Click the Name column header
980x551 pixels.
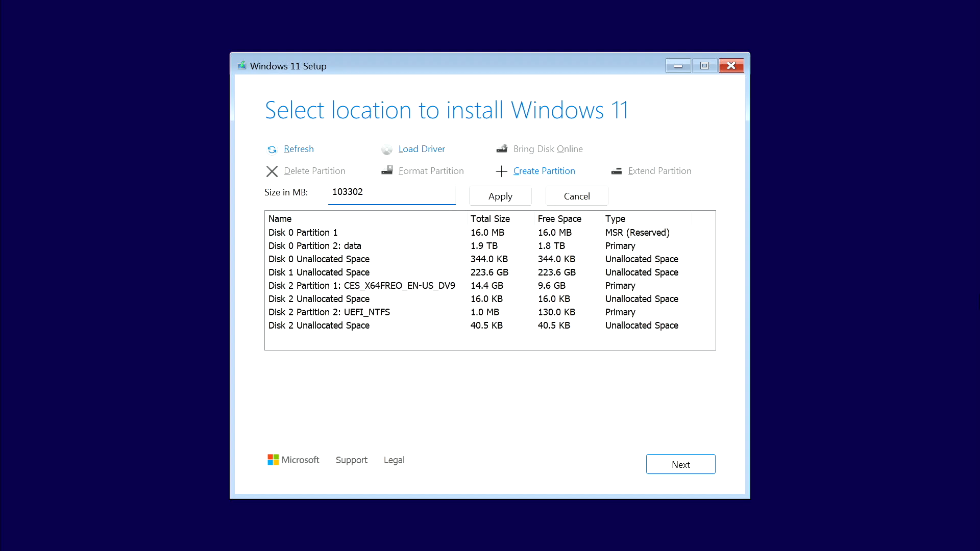tap(366, 219)
